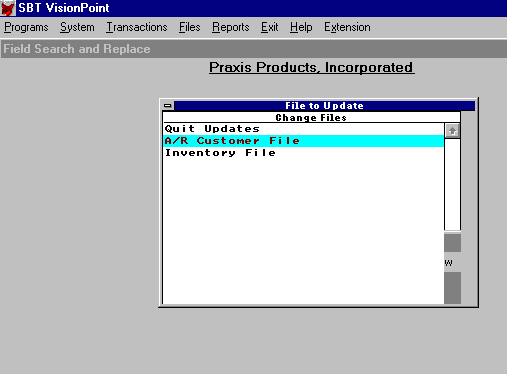Click the Field Search and Replace bar
507x374 pixels.
(253, 49)
